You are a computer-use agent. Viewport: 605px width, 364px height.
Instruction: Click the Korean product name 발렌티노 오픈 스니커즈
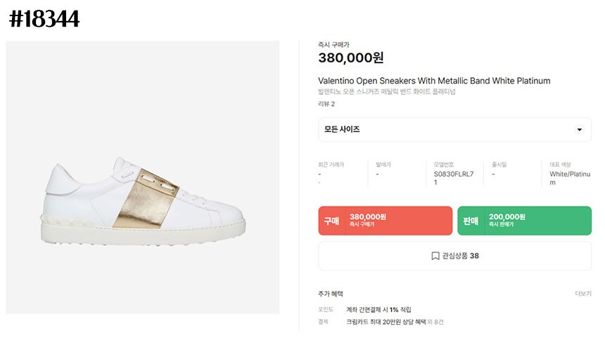386,92
